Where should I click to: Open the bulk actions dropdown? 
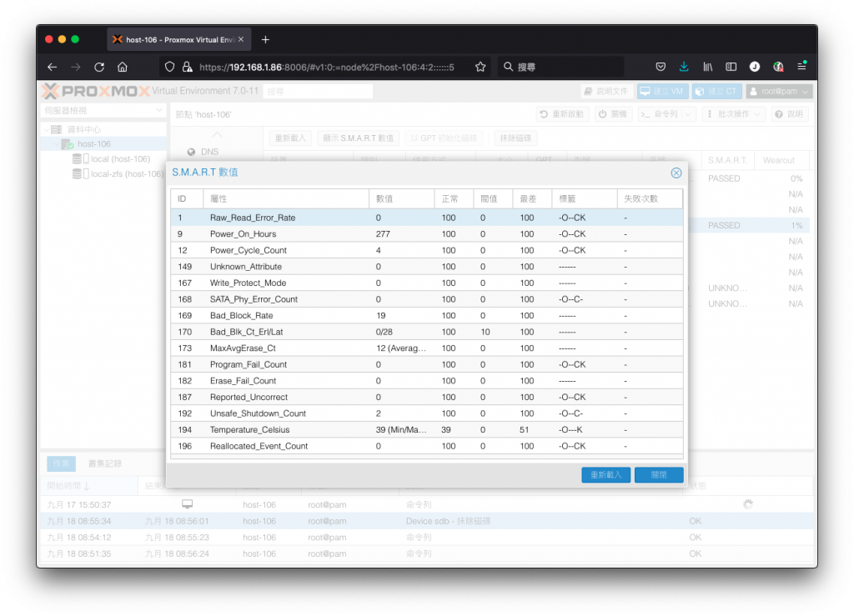tap(734, 114)
